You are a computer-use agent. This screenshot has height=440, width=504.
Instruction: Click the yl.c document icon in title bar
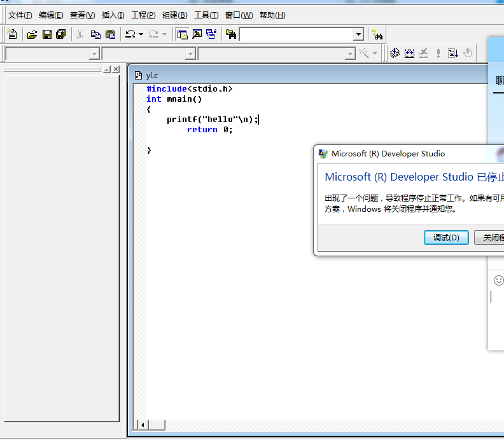[x=138, y=76]
